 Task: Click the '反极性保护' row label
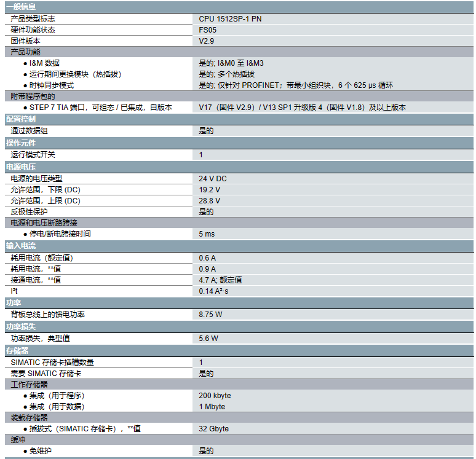29,212
